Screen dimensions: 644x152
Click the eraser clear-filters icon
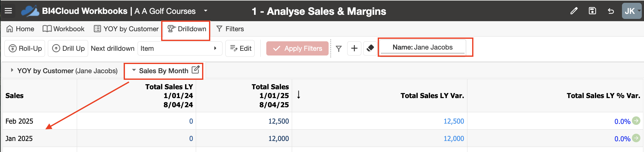coord(370,48)
